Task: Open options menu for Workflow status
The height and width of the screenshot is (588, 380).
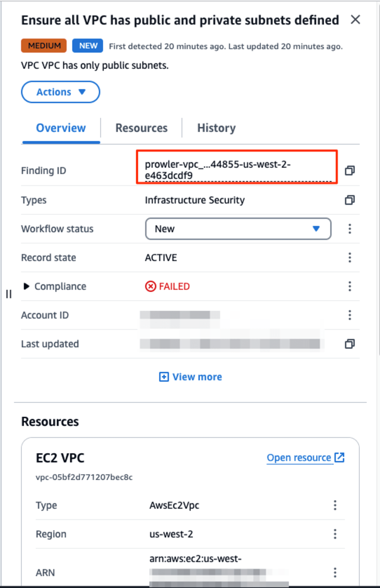Action: [349, 229]
